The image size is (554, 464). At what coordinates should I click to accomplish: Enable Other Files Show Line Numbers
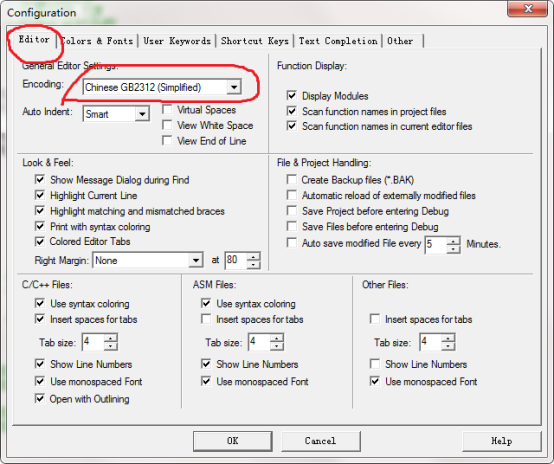pos(375,364)
